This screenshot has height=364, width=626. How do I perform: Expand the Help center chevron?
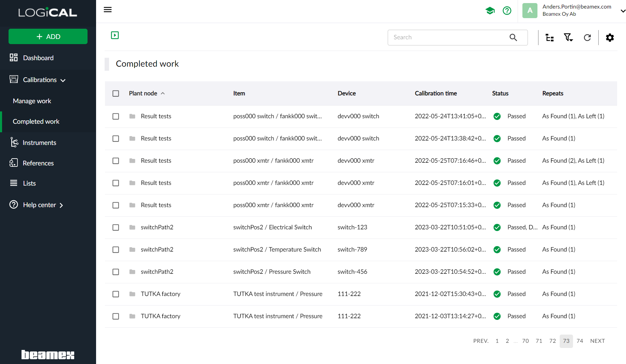pos(61,205)
